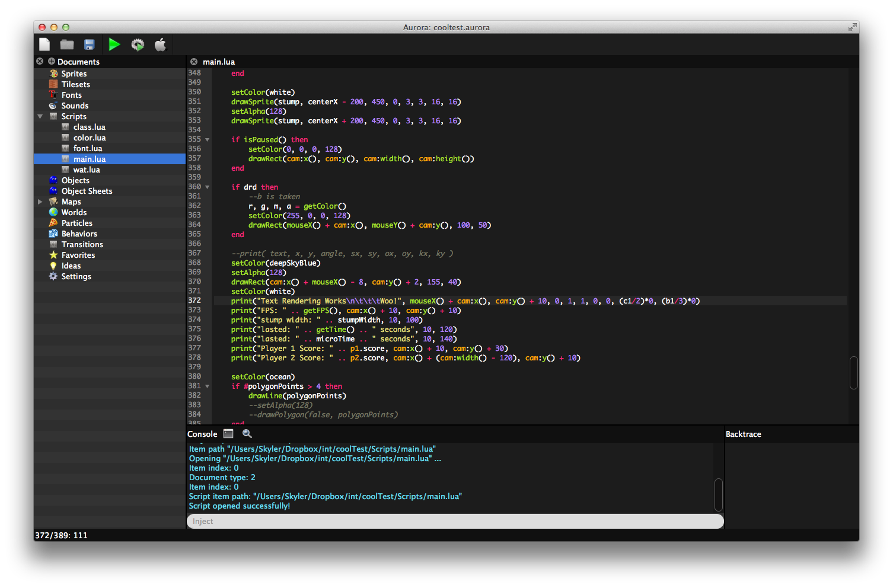Open a project with the folder icon
This screenshot has width=893, height=588.
(67, 44)
